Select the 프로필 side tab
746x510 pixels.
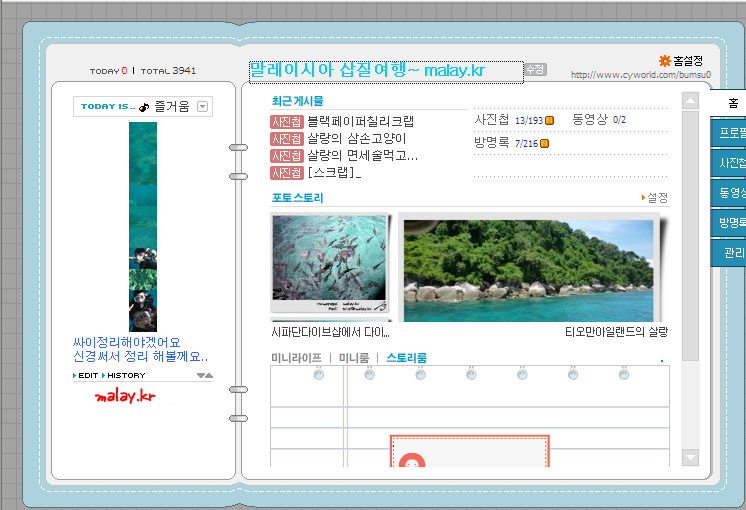(728, 133)
